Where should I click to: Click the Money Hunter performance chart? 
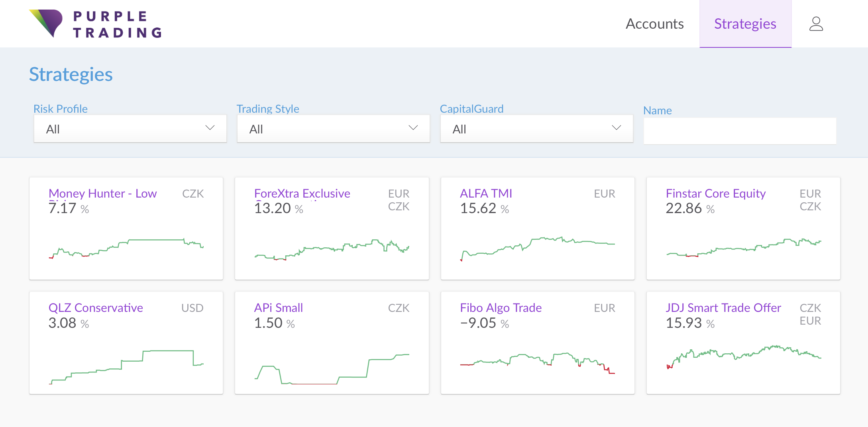click(x=126, y=248)
